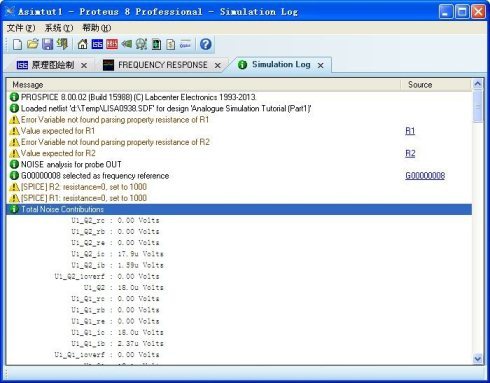The width and height of the screenshot is (490, 383).
Task: Click info icon beside PROSPICE message
Action: 14,97
